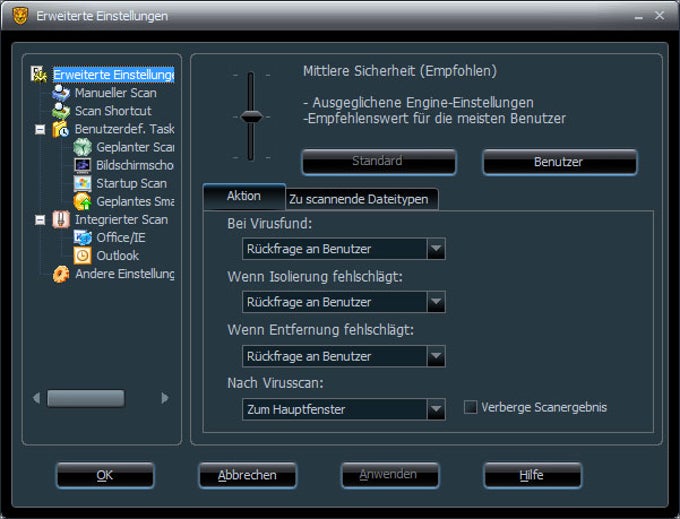Screen dimensions: 680x519
Task: Click the Benutzerdef. Task folder icon
Action: coord(61,129)
